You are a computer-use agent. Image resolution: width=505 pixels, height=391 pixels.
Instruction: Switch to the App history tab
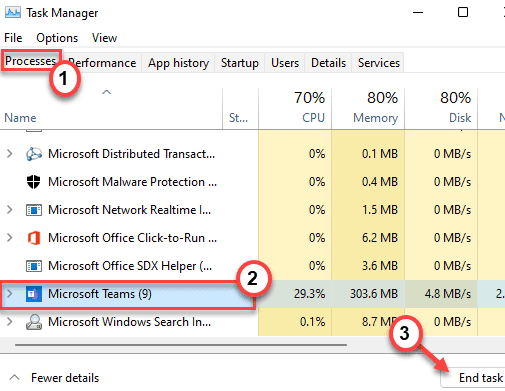pyautogui.click(x=178, y=63)
